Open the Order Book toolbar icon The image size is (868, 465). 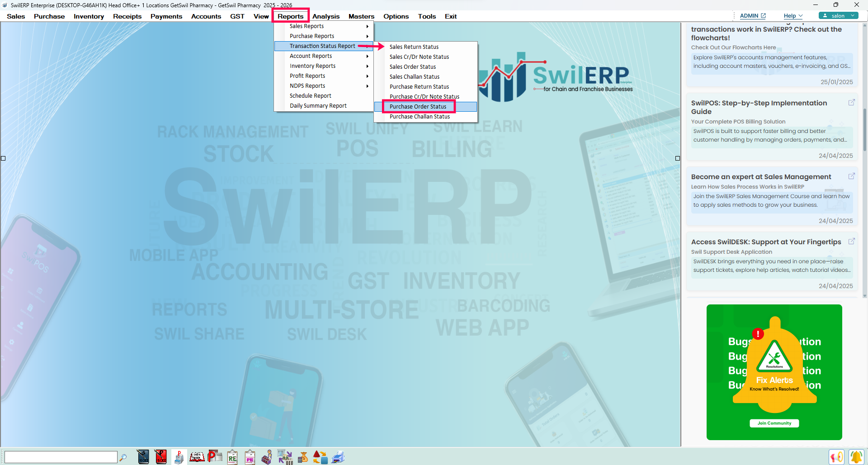pos(197,457)
